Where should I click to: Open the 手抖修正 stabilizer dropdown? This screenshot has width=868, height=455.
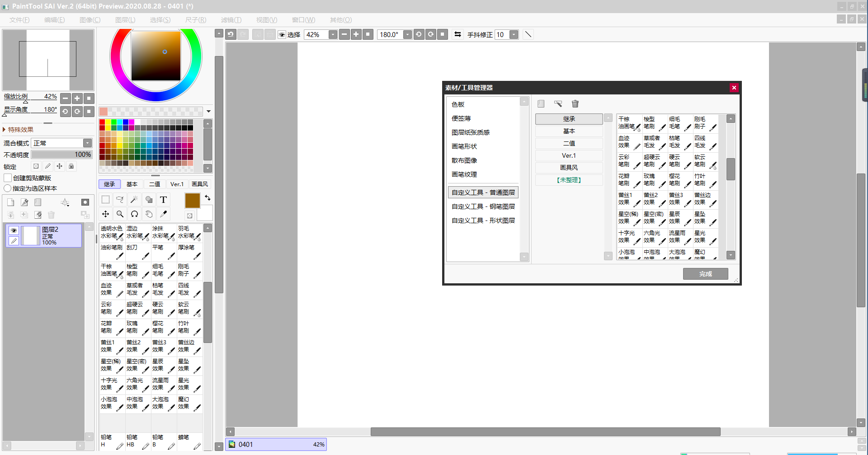[x=514, y=34]
